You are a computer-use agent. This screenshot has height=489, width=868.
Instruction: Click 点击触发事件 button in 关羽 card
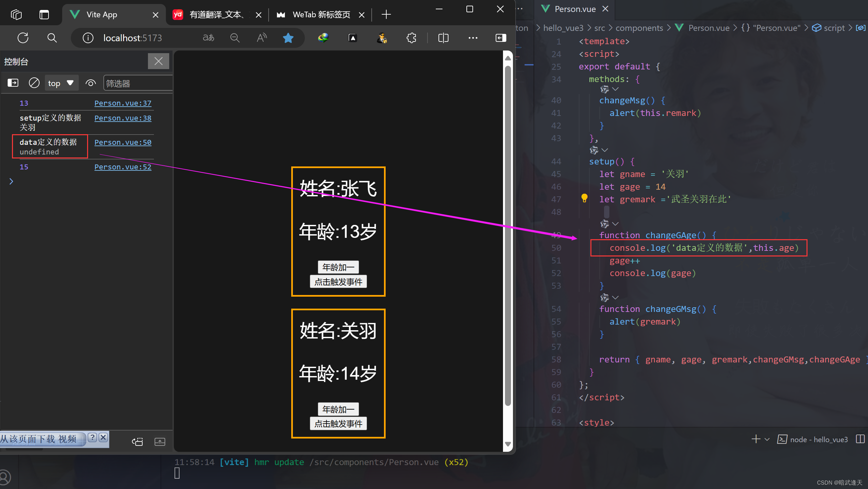(338, 424)
